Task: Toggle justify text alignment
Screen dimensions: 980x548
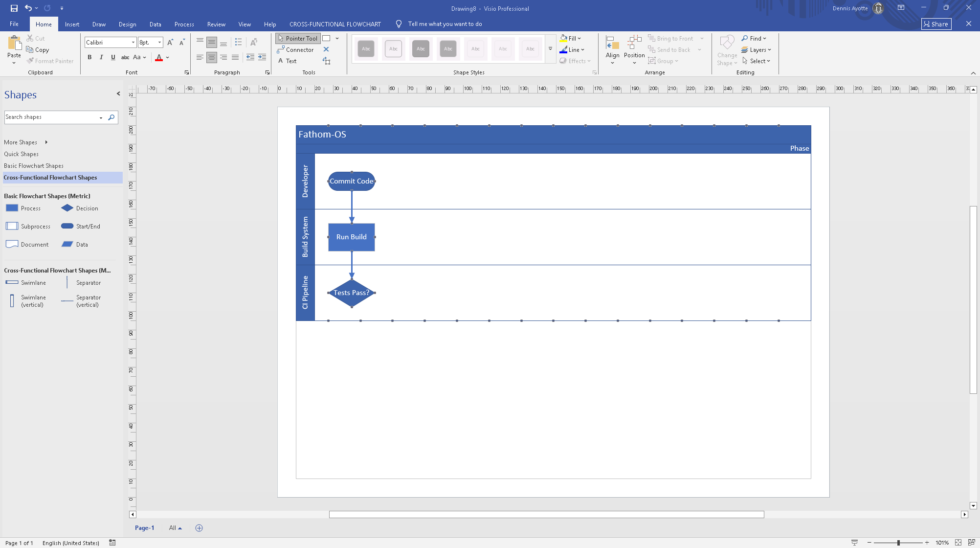Action: [235, 57]
